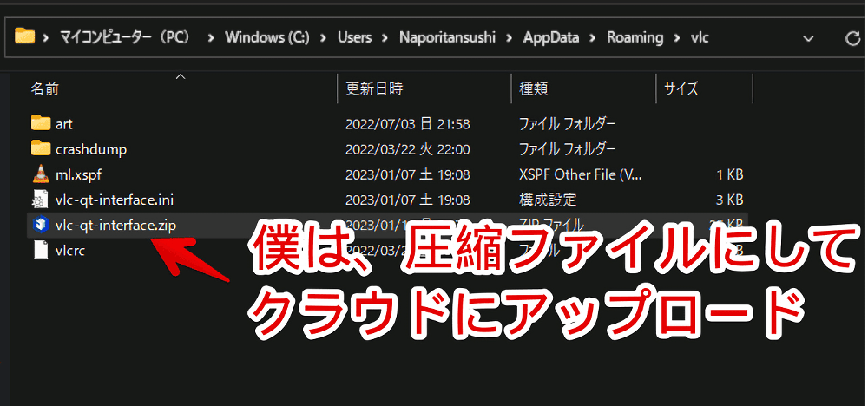The image size is (868, 406).
Task: Click crashdump's ファイル フォルダー type cell
Action: (567, 149)
